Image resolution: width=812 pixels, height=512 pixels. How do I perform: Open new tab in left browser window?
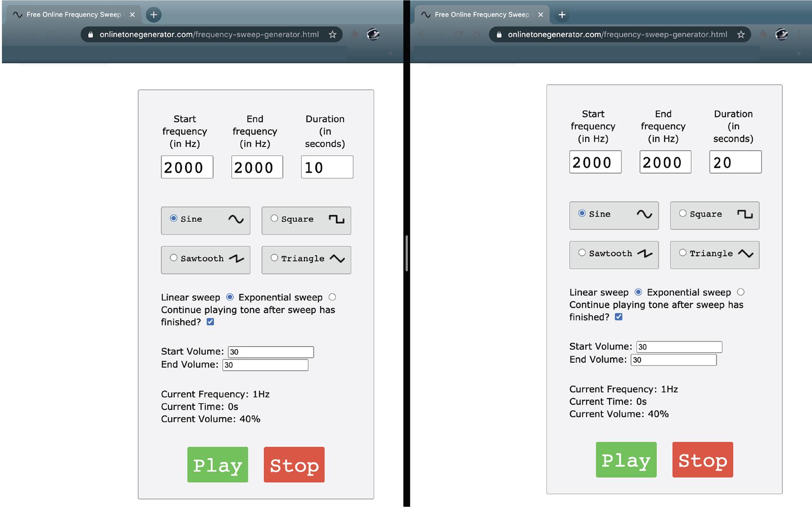coord(153,15)
